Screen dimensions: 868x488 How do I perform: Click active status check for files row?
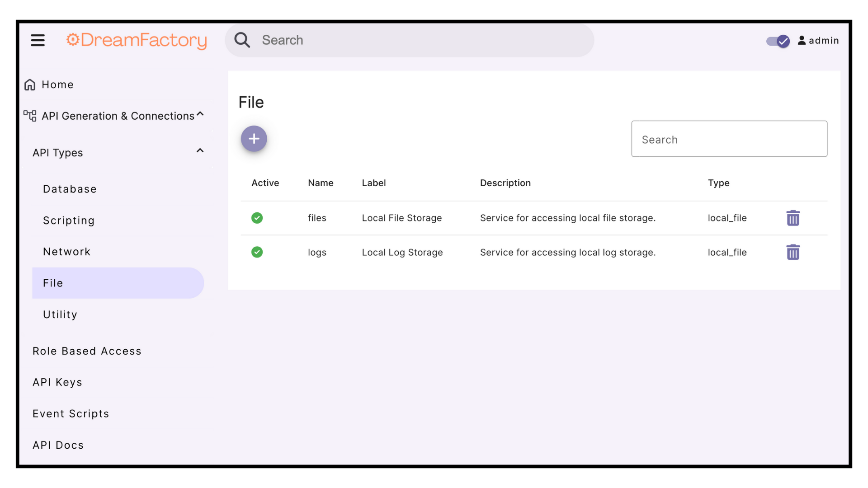(x=257, y=218)
